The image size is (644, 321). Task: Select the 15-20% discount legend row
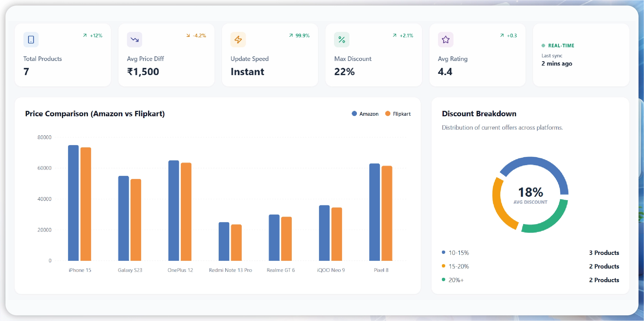tap(459, 266)
